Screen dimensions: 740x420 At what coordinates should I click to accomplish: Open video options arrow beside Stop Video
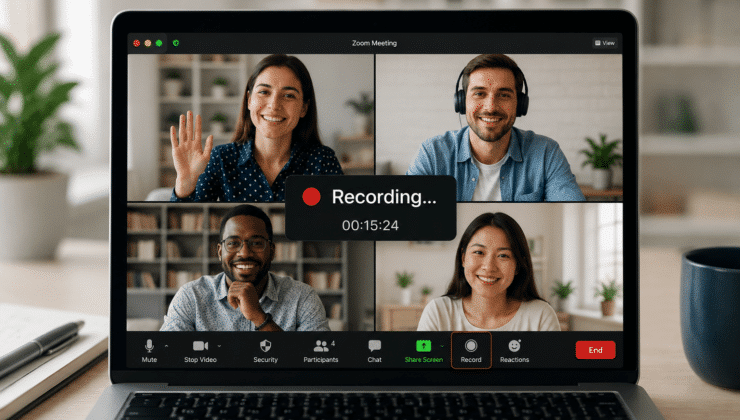point(219,346)
